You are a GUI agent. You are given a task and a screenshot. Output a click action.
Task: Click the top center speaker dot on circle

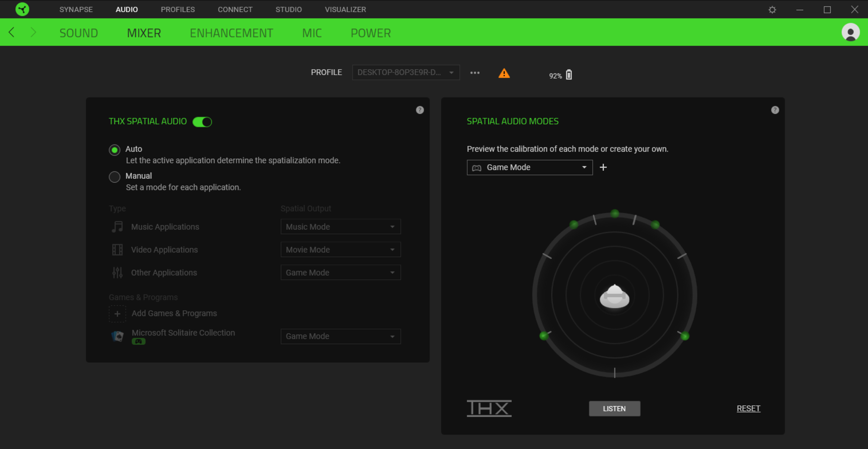point(615,214)
